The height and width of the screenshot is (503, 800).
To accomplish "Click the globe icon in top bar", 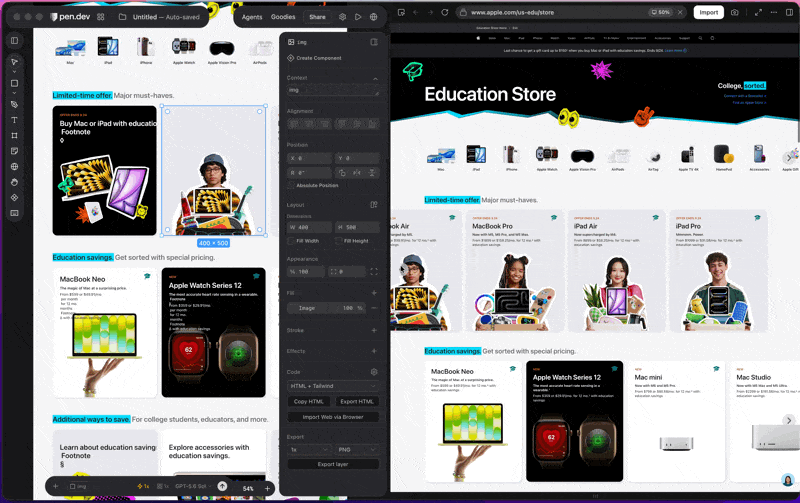I will [373, 17].
